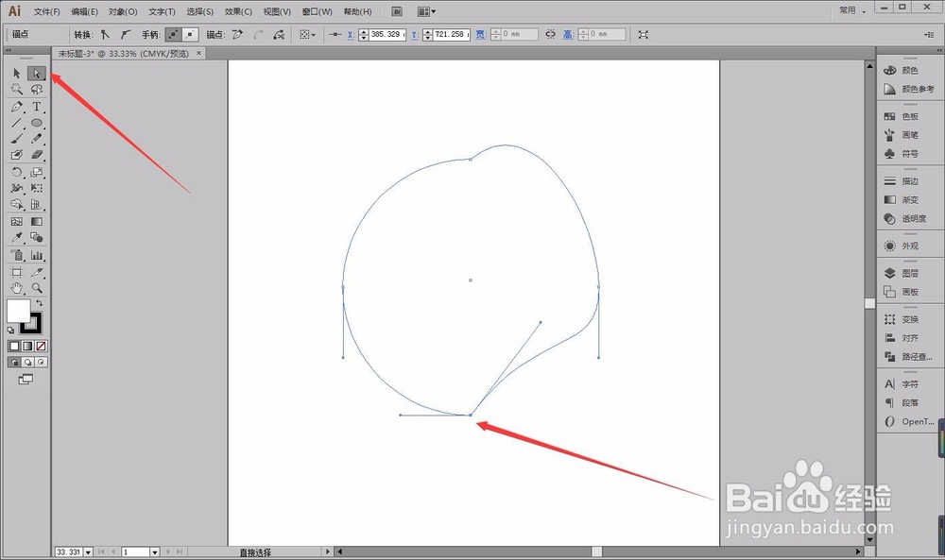Select the Scale tool
This screenshot has width=945, height=560.
tap(36, 172)
